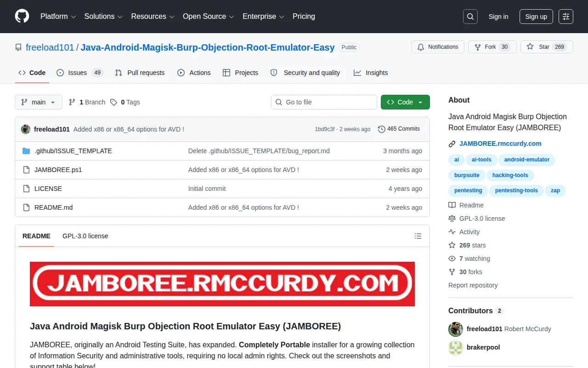The width and height of the screenshot is (588, 368).
Task: Select the GPL-3.0 license tab
Action: [85, 236]
